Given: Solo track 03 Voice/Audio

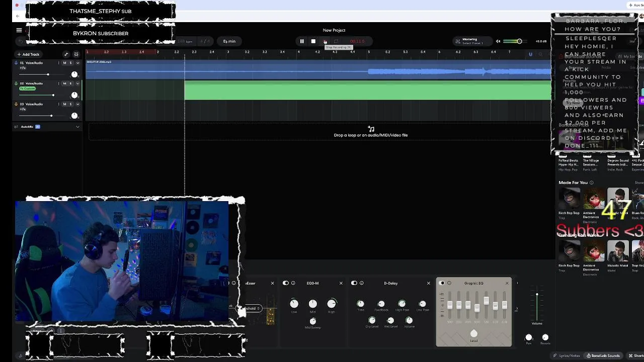Looking at the screenshot, I should tap(70, 104).
